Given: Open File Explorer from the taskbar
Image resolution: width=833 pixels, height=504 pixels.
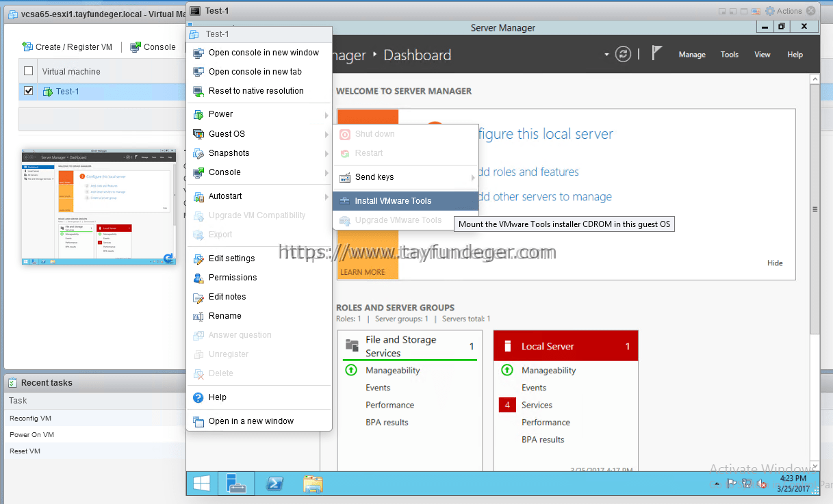Looking at the screenshot, I should (313, 483).
